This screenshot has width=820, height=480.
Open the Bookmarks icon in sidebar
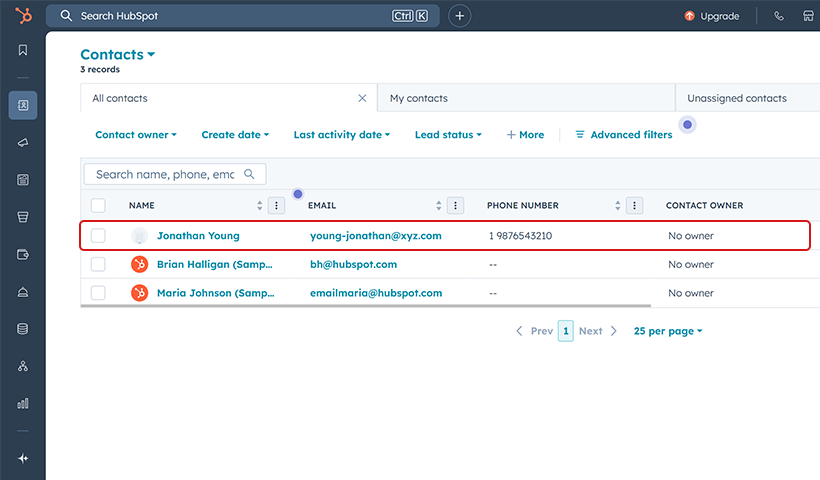click(22, 50)
